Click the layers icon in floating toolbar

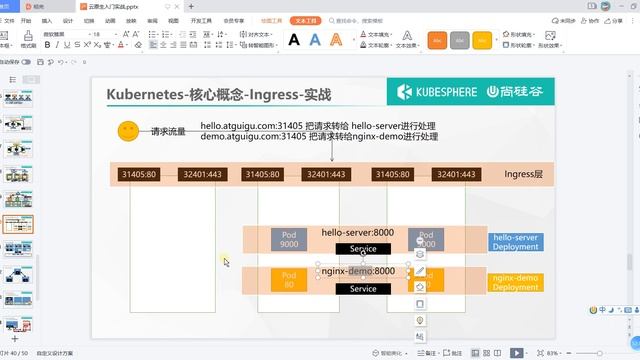(420, 254)
